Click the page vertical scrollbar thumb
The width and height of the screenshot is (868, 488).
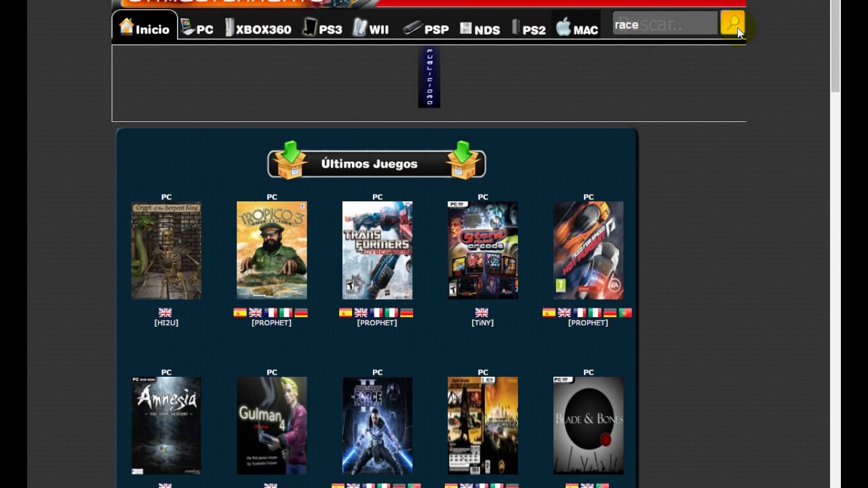[835, 46]
